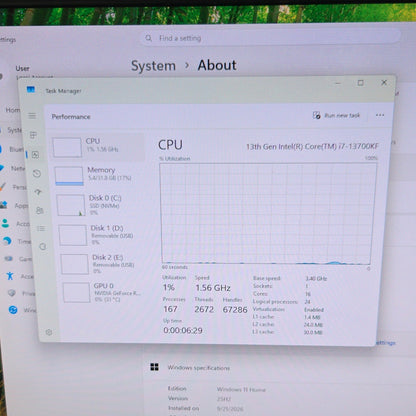
Task: Open Startup apps icon in sidebar
Action: tap(38, 192)
